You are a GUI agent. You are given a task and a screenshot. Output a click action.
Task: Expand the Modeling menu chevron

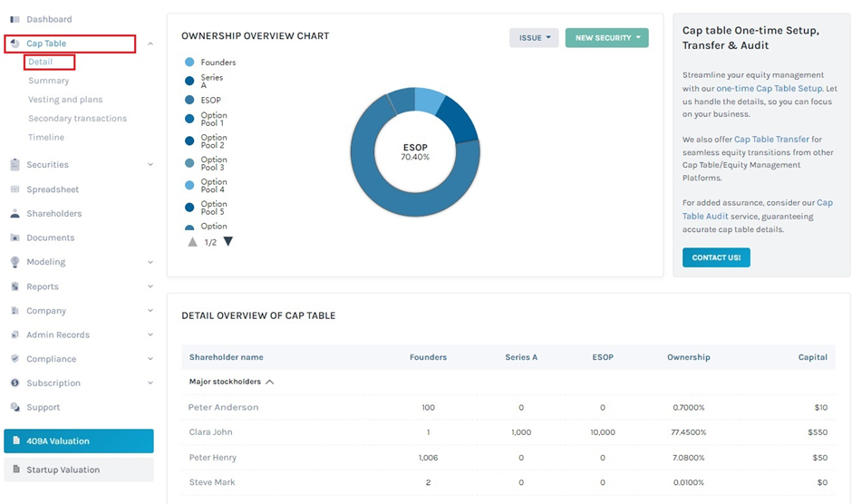coord(150,262)
